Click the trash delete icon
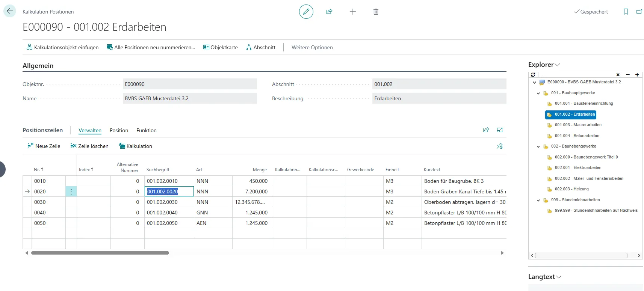644x291 pixels. click(376, 12)
